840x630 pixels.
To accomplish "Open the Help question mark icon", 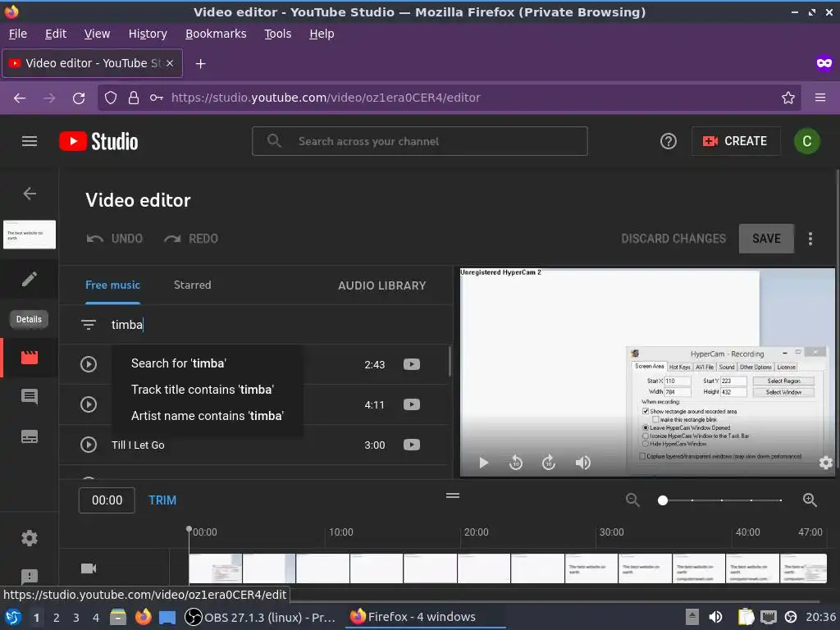I will (668, 141).
